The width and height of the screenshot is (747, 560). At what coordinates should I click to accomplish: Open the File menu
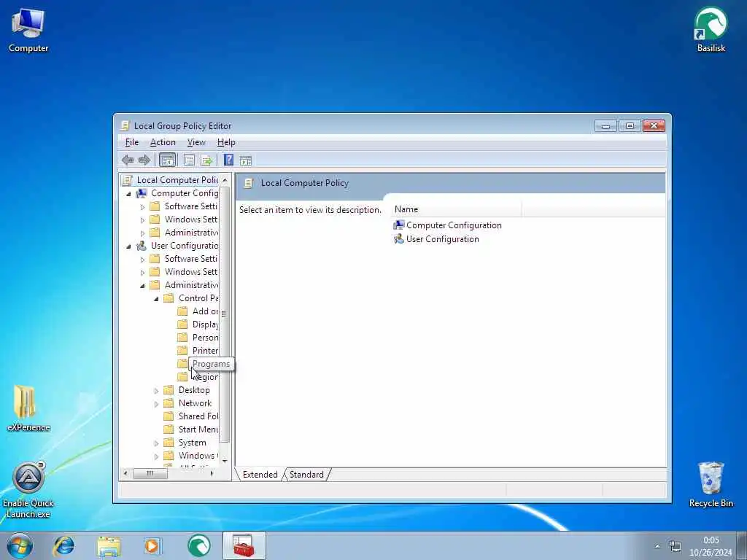pyautogui.click(x=132, y=142)
